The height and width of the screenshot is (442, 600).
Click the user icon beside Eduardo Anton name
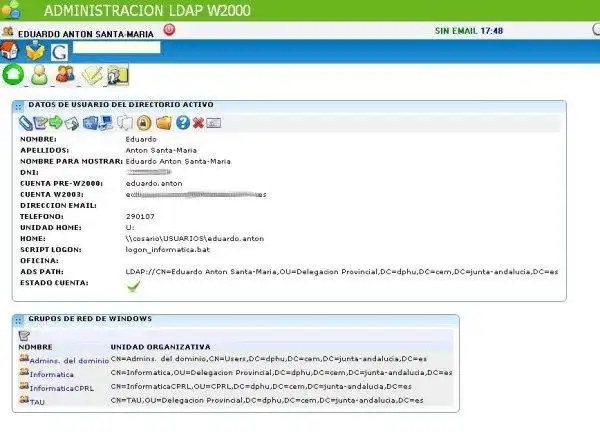8,31
